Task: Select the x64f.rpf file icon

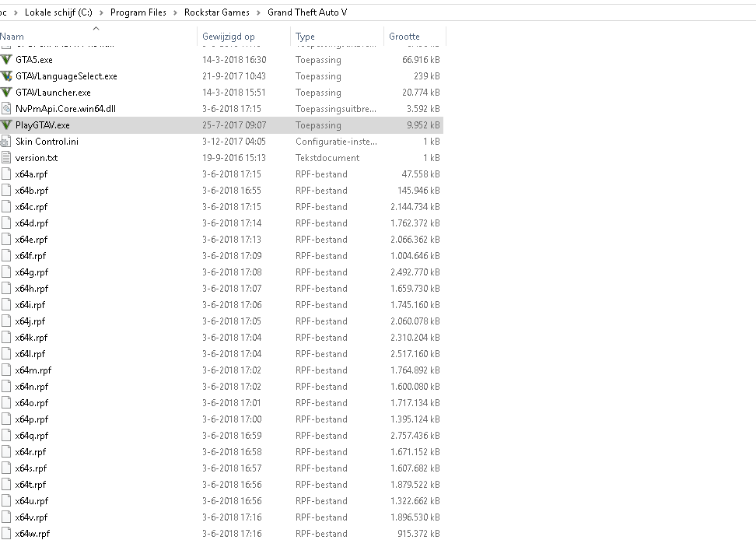Action: coord(6,256)
